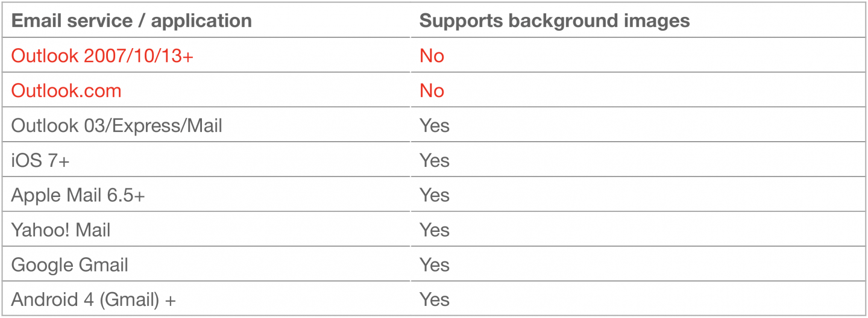The height and width of the screenshot is (318, 868).
Task: Select the 'Apple Mail 6.5+' cell
Action: tap(78, 196)
